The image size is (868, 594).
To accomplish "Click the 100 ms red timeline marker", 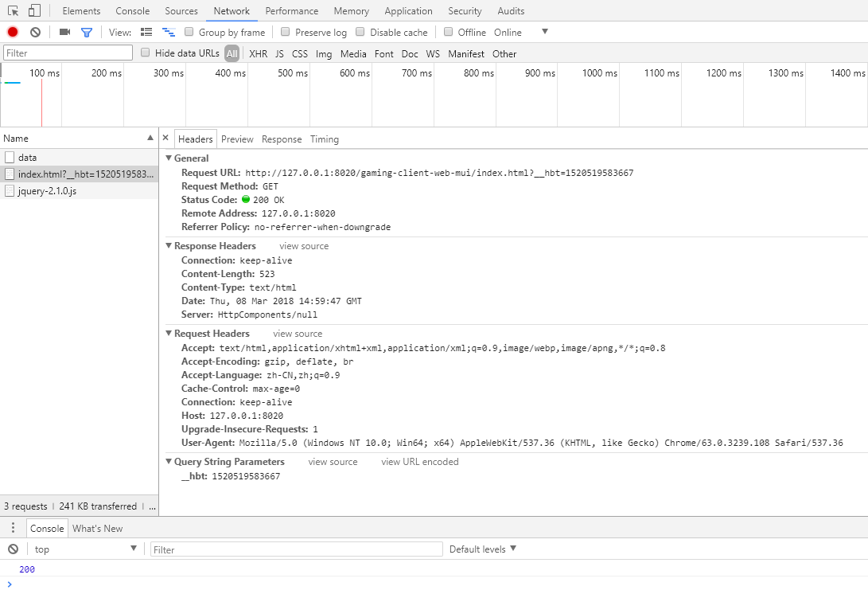I will (x=41, y=96).
